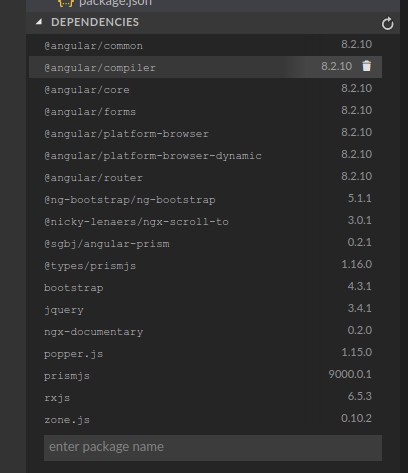The width and height of the screenshot is (408, 473).
Task: Click the ngx-scroll-to version 3.0.1
Action: pos(360,220)
